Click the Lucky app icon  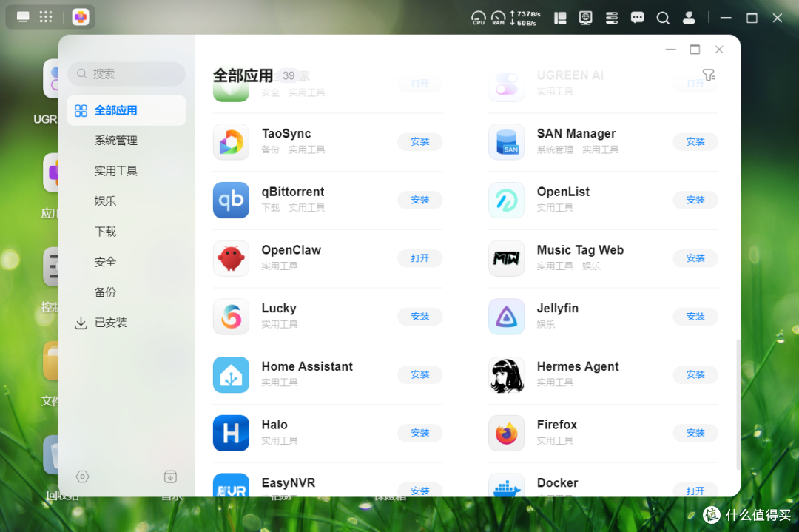(x=231, y=317)
